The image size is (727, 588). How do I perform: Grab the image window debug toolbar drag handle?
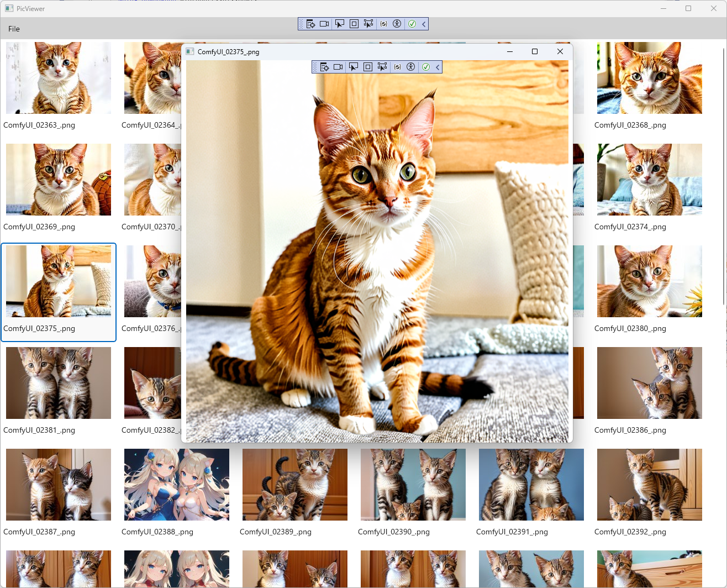point(315,67)
